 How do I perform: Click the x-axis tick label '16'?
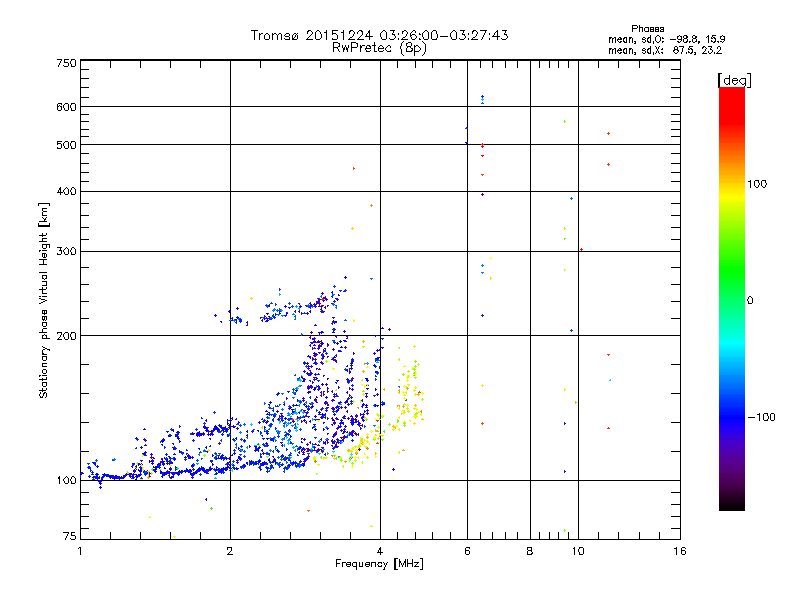pyautogui.click(x=680, y=551)
